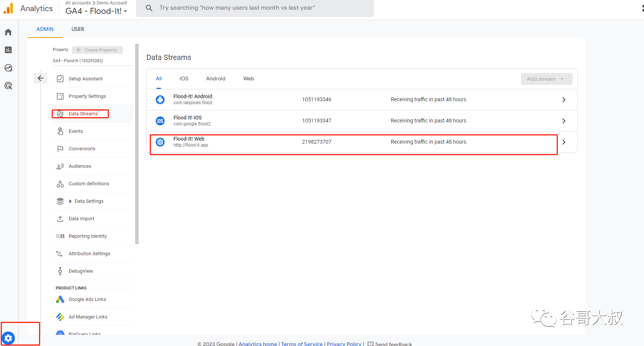Open the Terms of Service link
Viewport: 644px width, 346px height.
(302, 344)
